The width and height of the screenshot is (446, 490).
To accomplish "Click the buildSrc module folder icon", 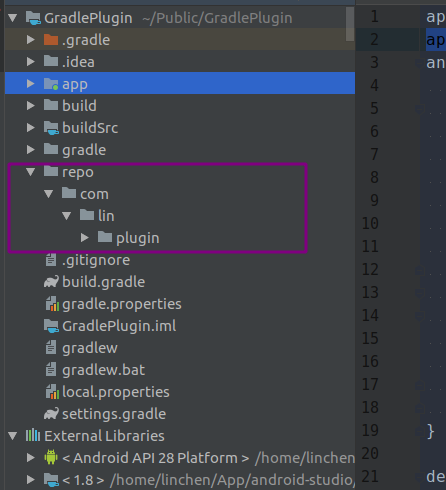I will click(51, 128).
